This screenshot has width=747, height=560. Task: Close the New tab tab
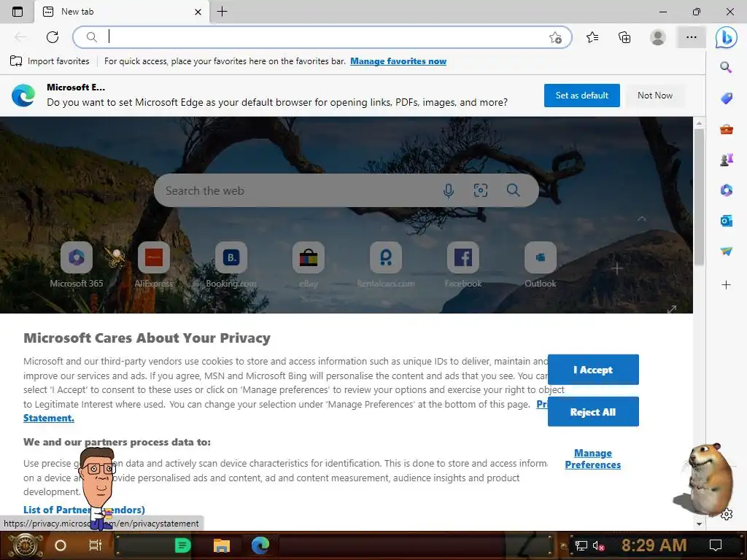pyautogui.click(x=198, y=12)
